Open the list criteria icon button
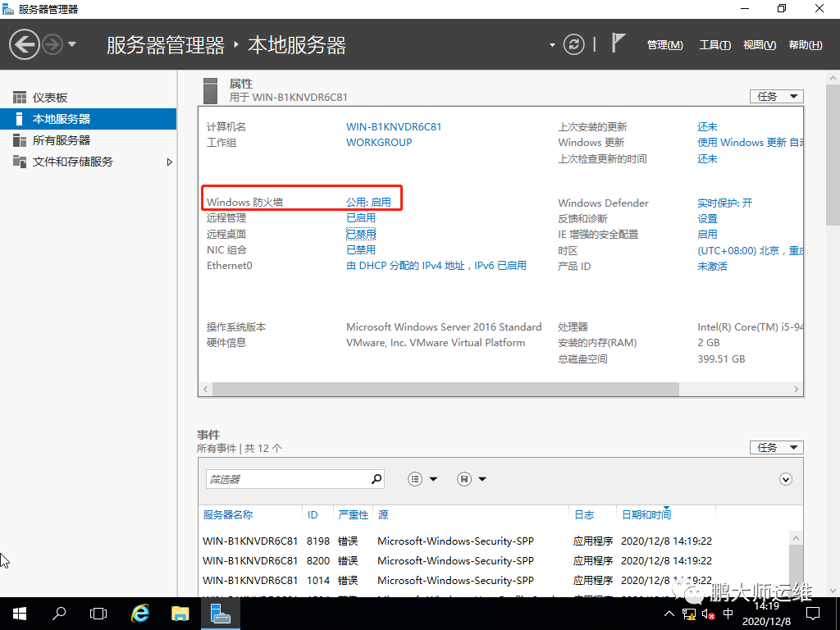This screenshot has height=630, width=840. (x=415, y=479)
